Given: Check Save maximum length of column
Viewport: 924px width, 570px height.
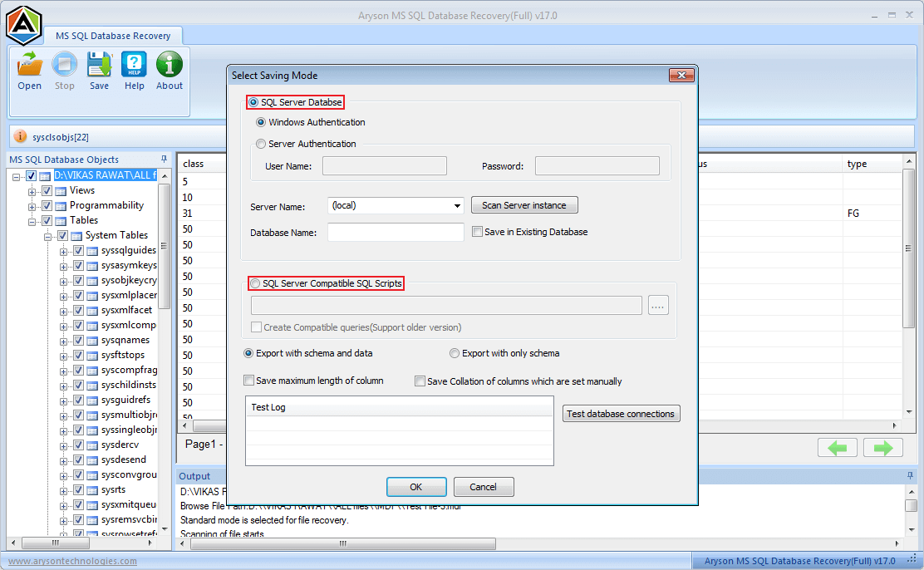Looking at the screenshot, I should [248, 380].
